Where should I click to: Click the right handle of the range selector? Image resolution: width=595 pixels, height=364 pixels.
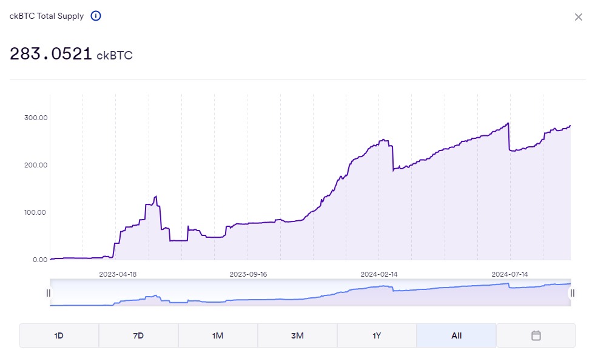(x=573, y=293)
